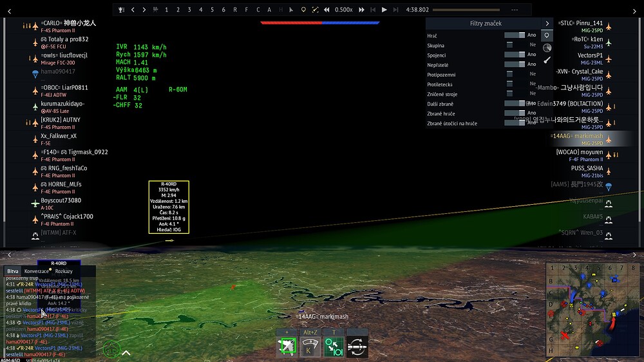Screen dimensions: 644x362
Task: Toggle the Nepřátelé marker filter
Action: tap(514, 64)
